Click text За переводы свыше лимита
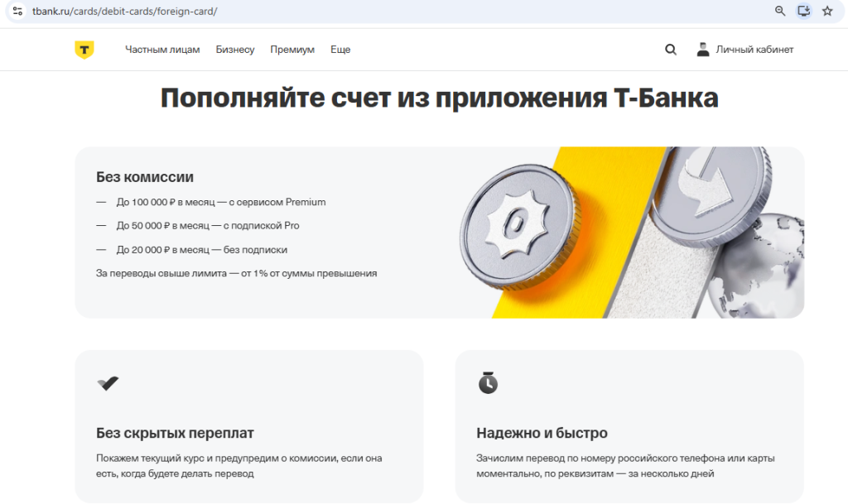This screenshot has width=848, height=504. click(x=236, y=273)
